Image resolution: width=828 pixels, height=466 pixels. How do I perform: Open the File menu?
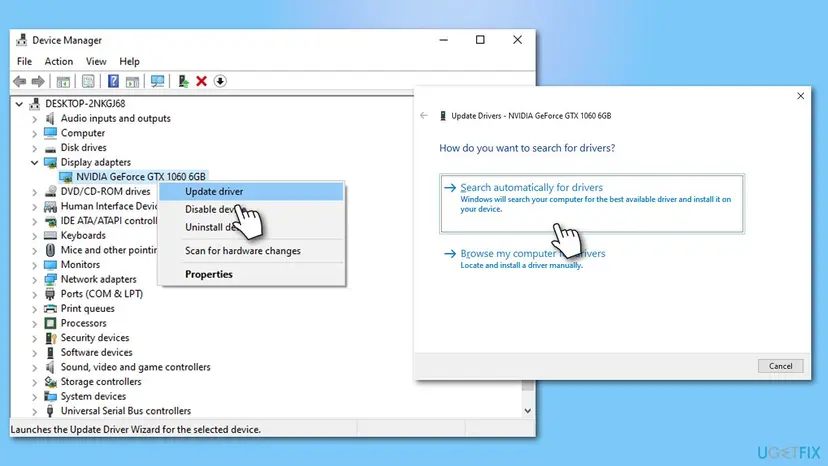24,61
